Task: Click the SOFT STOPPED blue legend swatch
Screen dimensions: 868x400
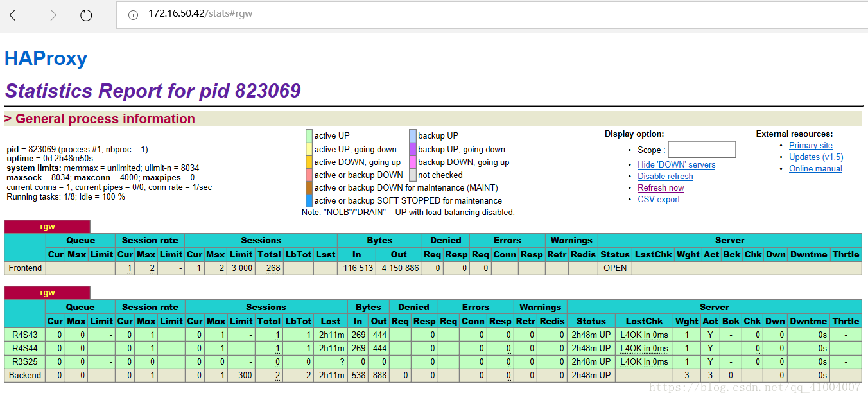Action: 309,200
